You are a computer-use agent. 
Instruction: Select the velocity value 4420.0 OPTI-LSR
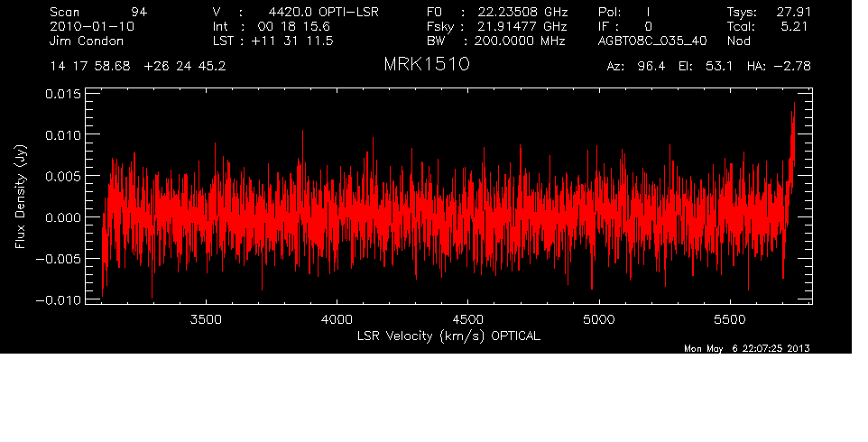pos(323,12)
